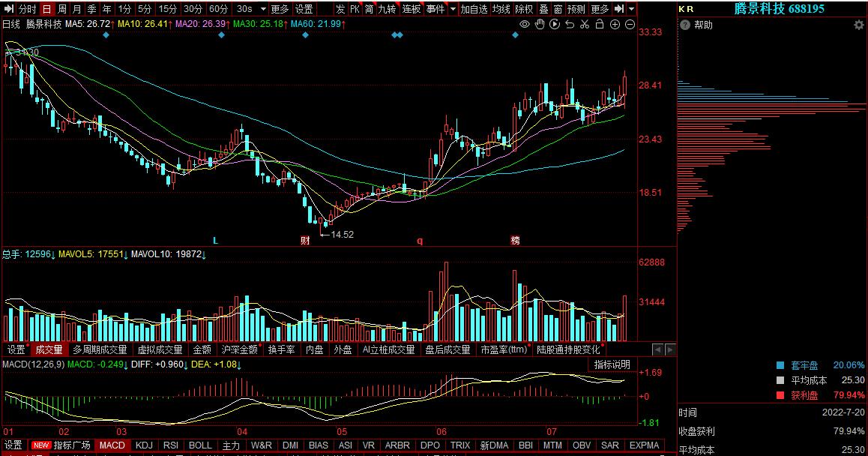Select the 月 monthly period
The width and height of the screenshot is (868, 456).
[77, 9]
